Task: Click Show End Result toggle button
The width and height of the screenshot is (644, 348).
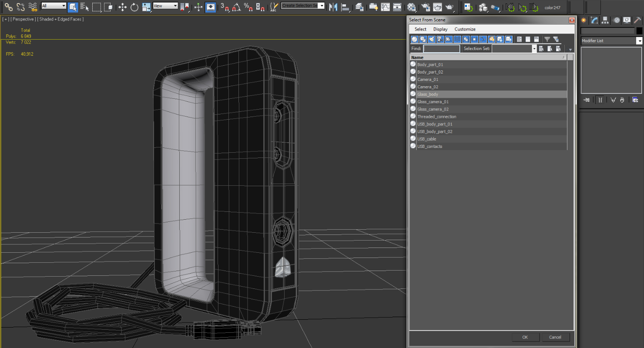Action: coord(600,100)
